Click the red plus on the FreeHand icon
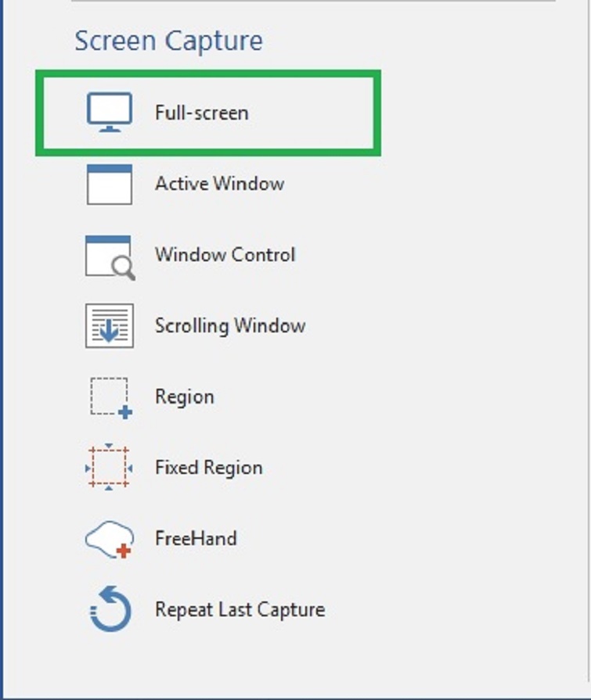Screen dimensions: 591x700 pos(123,551)
